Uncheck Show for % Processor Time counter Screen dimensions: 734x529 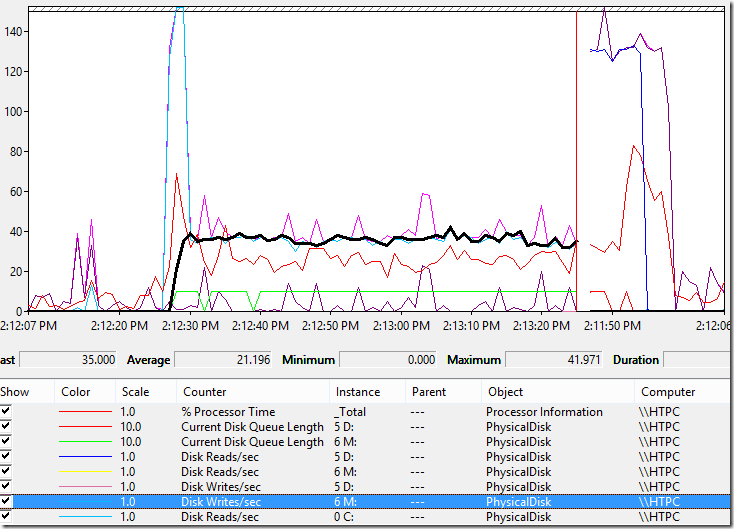coord(6,411)
